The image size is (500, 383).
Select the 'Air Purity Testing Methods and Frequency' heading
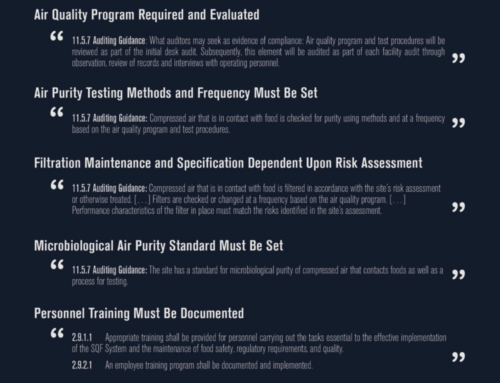coord(176,93)
